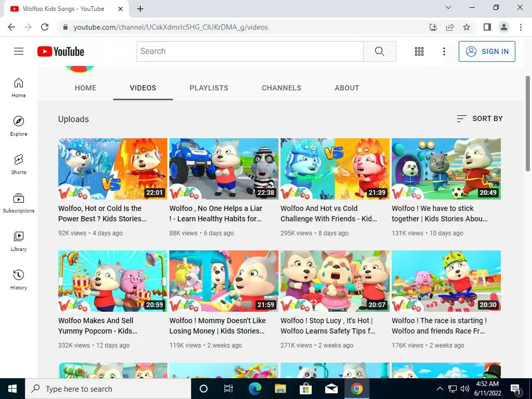
Task: Open the taskbar volume icon
Action: (x=465, y=389)
